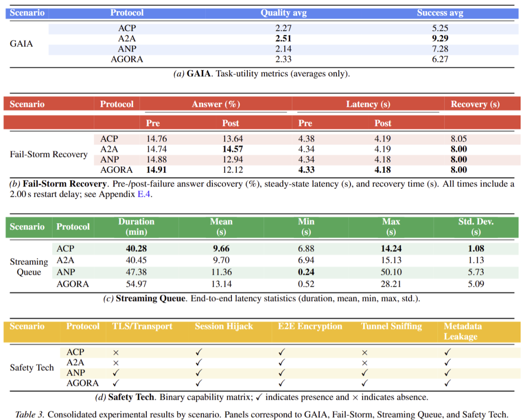
Task: Click the ACP cross mark under TLS/Transport
Action: coord(116,353)
